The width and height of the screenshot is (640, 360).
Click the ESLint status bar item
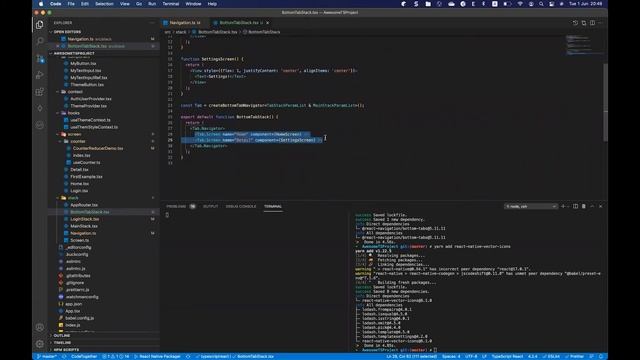(x=551, y=356)
